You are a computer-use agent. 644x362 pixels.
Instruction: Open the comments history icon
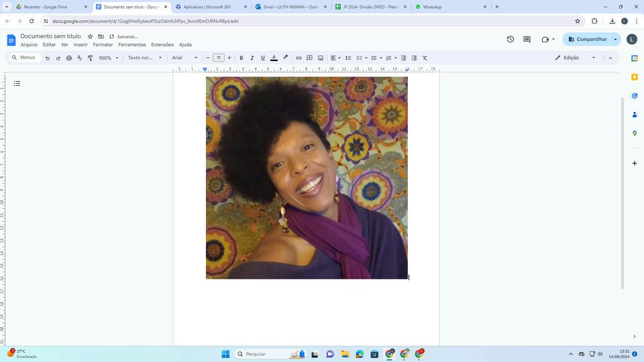pyautogui.click(x=527, y=39)
